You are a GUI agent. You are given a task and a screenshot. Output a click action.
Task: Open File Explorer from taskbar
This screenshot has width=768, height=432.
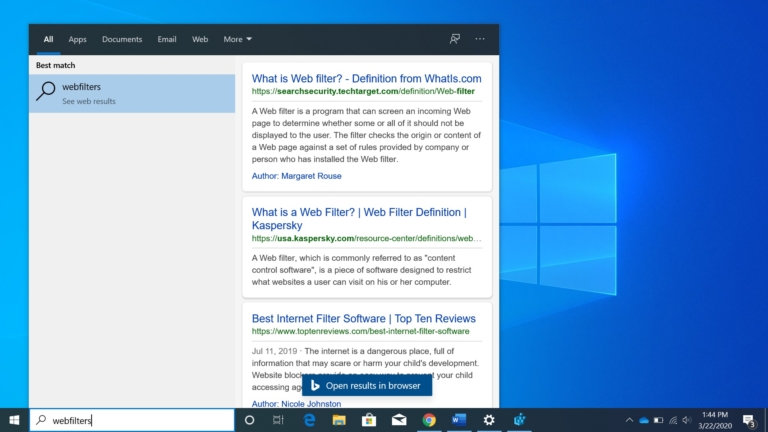click(339, 420)
